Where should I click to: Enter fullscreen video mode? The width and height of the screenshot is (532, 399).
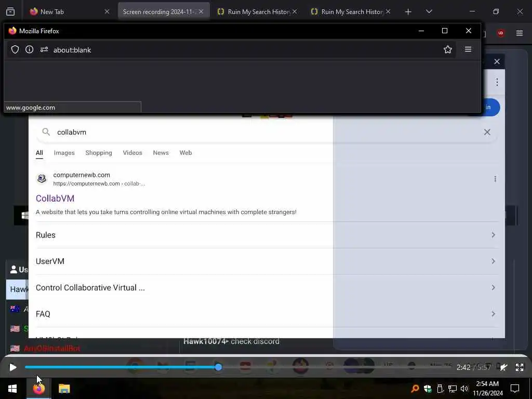(520, 367)
